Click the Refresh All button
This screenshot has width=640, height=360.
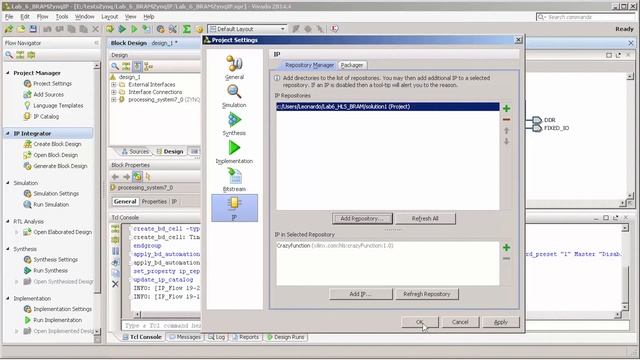coord(425,218)
